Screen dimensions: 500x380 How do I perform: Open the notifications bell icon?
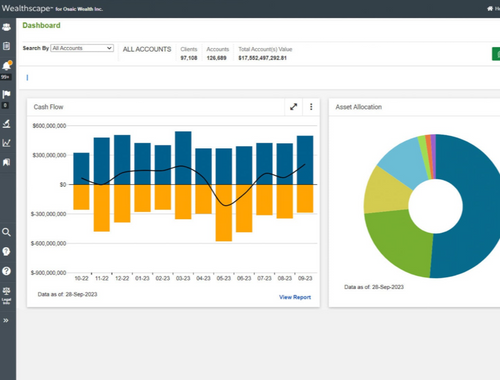click(x=6, y=66)
